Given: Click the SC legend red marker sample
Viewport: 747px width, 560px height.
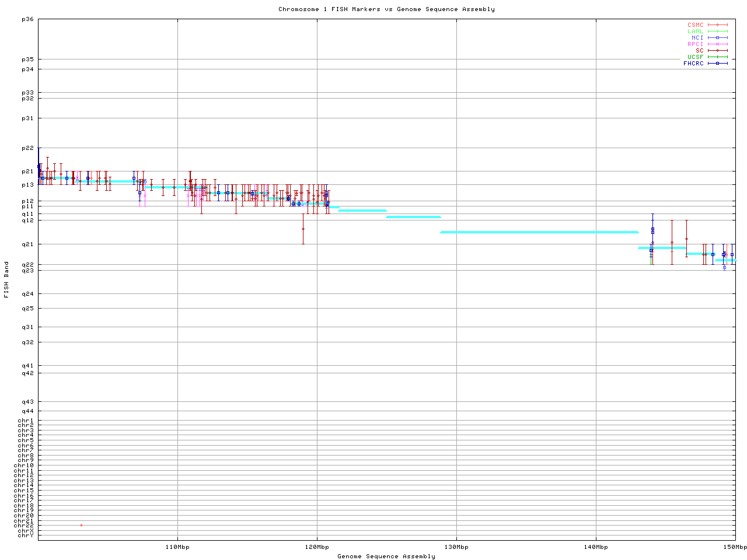Looking at the screenshot, I should (717, 51).
